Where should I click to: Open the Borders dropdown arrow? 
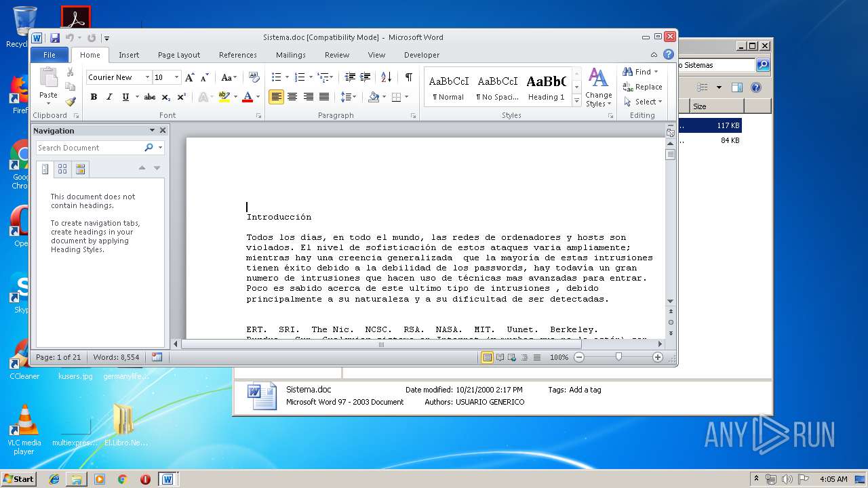click(x=406, y=97)
